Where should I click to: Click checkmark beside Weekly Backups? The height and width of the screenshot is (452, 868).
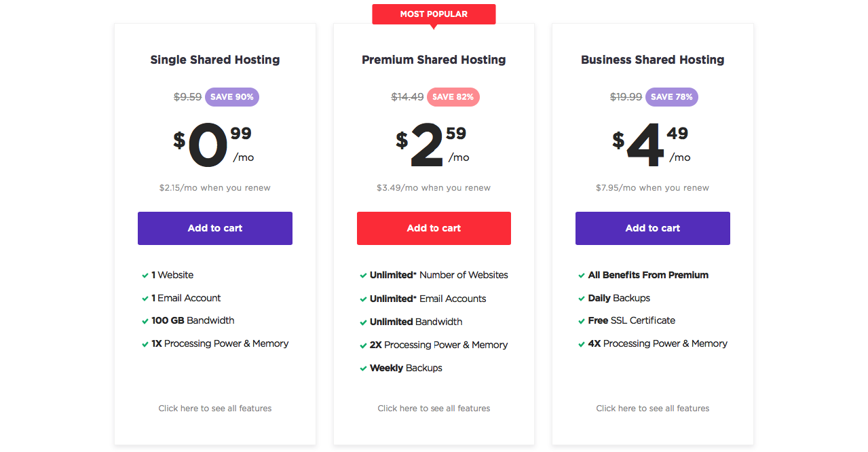tap(364, 369)
